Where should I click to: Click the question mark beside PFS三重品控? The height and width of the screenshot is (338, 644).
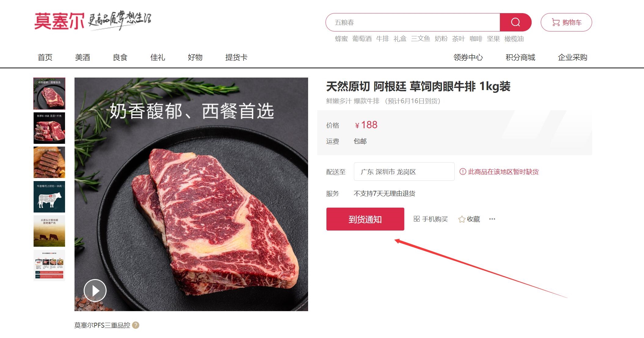tap(136, 325)
